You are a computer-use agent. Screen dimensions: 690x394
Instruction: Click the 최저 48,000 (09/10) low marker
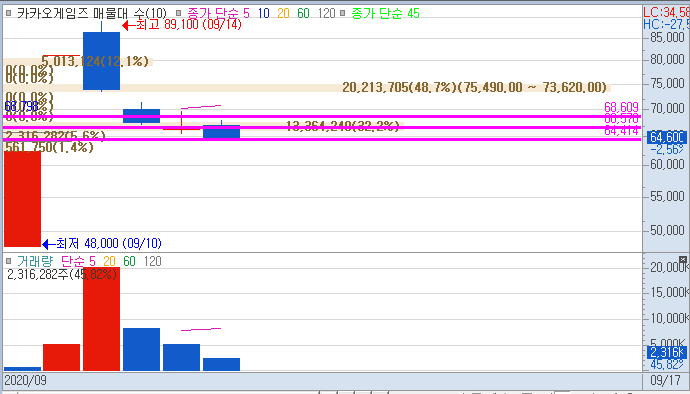click(102, 243)
